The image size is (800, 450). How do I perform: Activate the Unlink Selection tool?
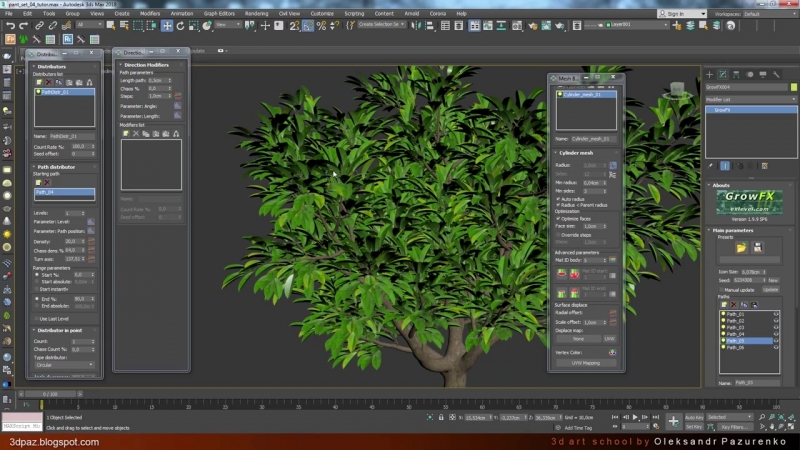53,25
